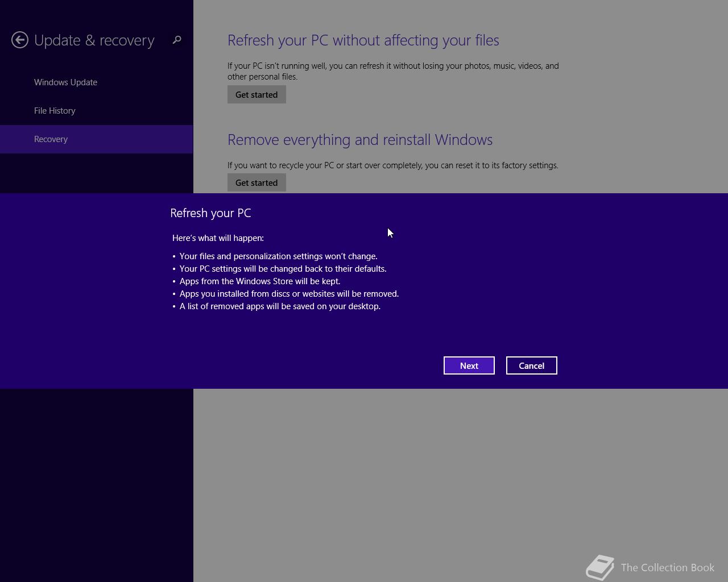
Task: Click bullet 'Apps you installed from discs or websites'
Action: click(289, 294)
